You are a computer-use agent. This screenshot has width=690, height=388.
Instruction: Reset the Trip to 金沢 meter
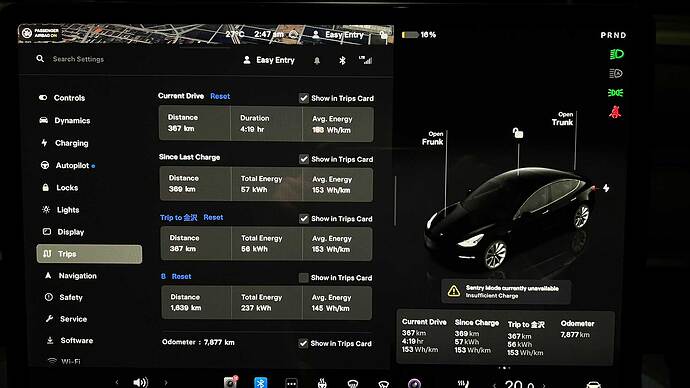213,217
